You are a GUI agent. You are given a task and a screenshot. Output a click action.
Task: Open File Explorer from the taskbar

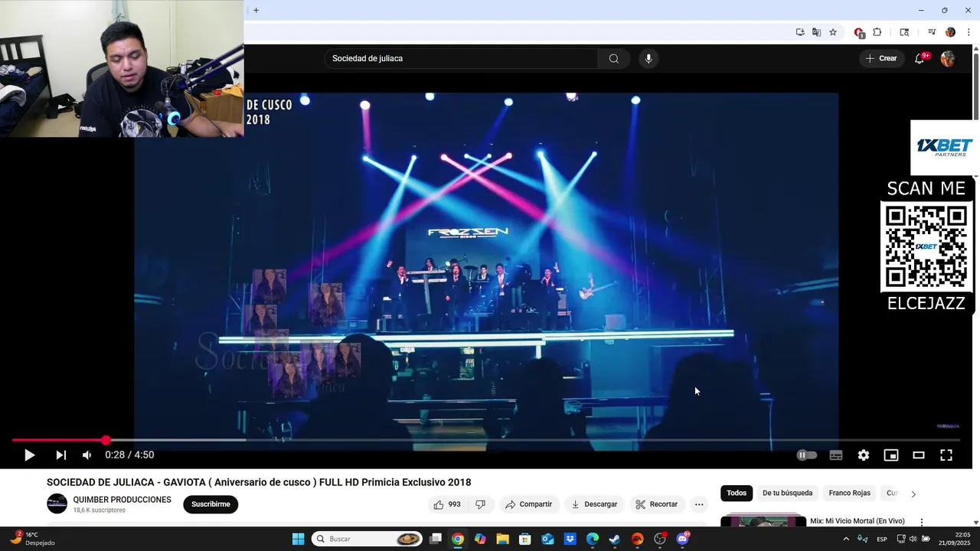point(502,539)
